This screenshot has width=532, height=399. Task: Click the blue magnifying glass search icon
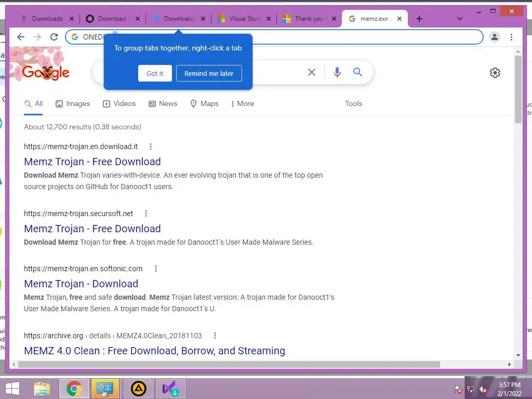click(357, 72)
